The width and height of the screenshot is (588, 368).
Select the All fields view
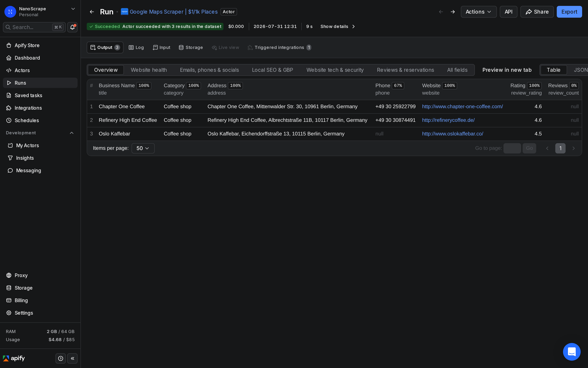[457, 70]
